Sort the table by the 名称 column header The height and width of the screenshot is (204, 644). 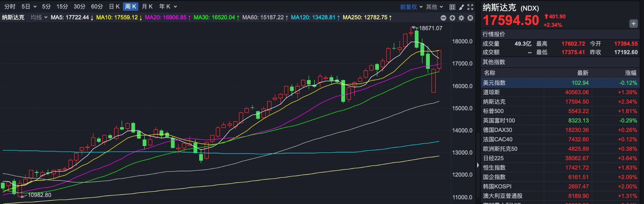click(x=490, y=73)
